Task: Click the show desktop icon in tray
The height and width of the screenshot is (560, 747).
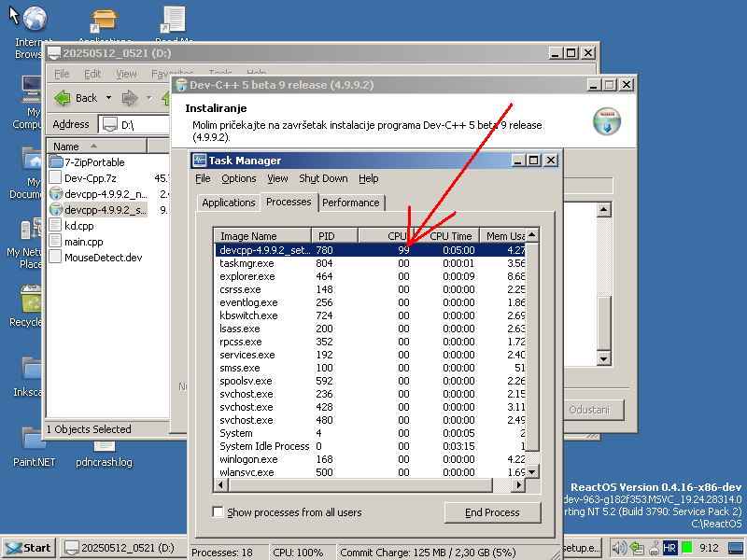Action: coord(736,548)
